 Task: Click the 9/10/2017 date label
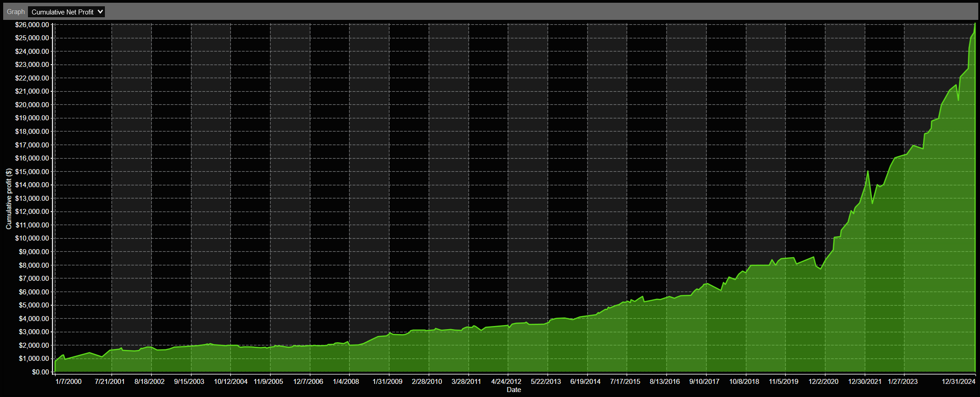pos(704,382)
